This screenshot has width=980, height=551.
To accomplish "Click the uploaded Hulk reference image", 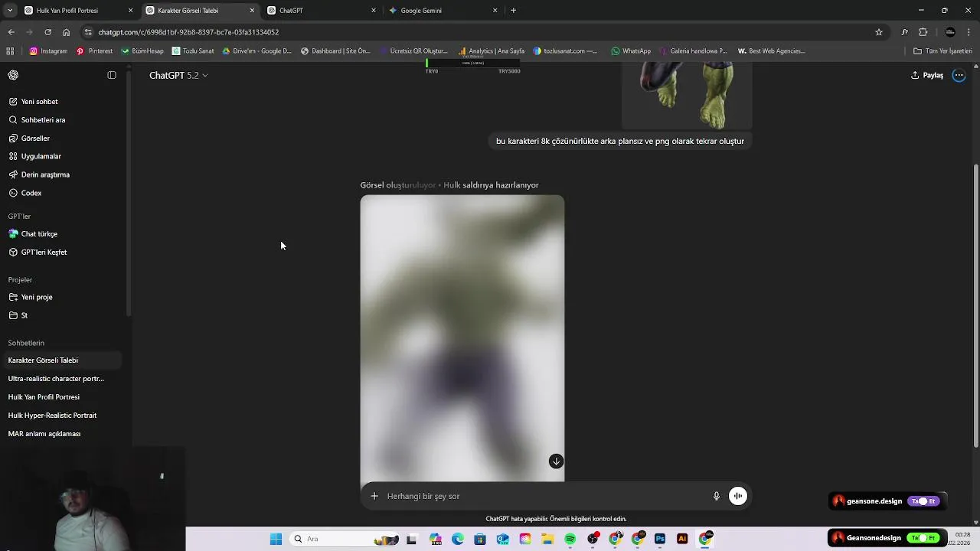I will click(x=687, y=96).
